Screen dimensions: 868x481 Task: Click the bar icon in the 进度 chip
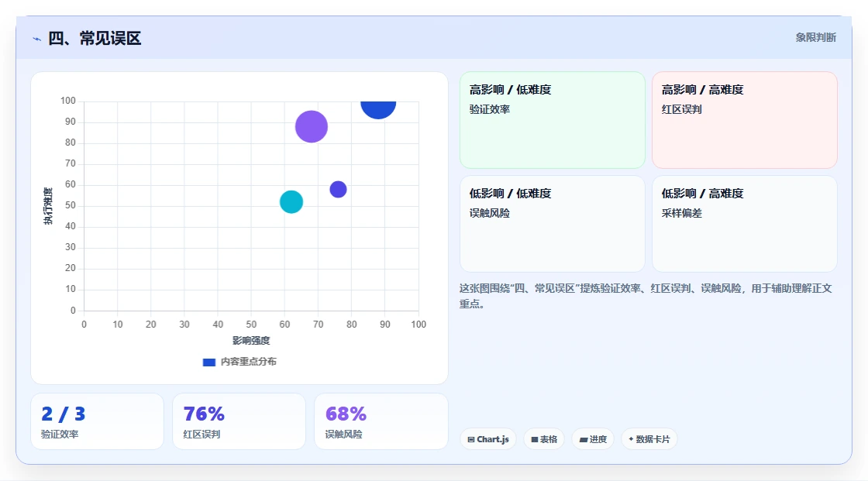[x=584, y=439]
